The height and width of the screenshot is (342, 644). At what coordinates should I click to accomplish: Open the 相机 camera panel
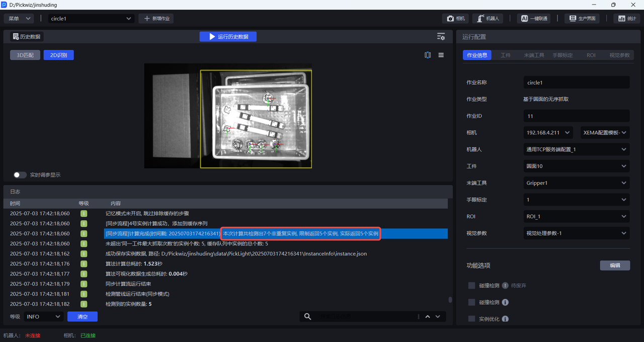click(x=456, y=19)
